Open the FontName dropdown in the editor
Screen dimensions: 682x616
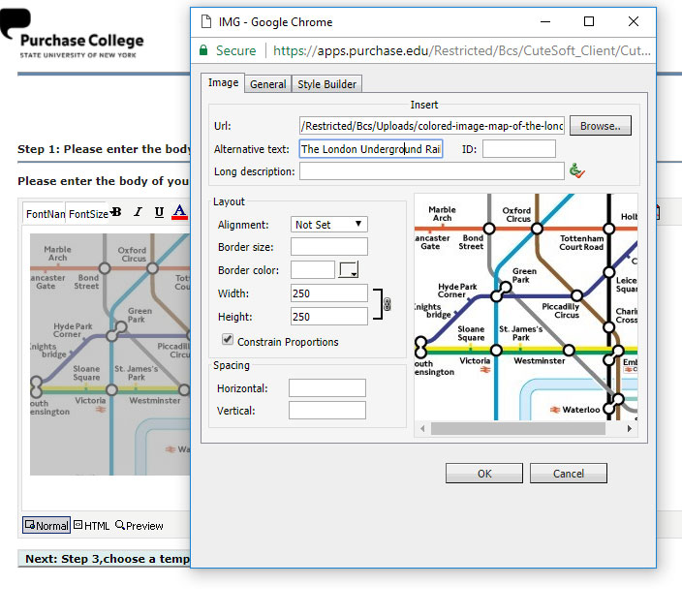[x=45, y=213]
